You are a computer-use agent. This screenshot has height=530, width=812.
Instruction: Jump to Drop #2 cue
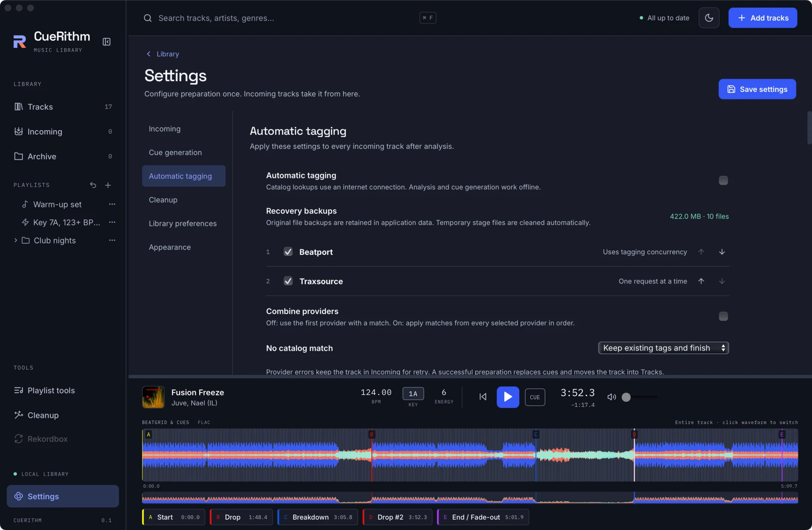pos(397,517)
